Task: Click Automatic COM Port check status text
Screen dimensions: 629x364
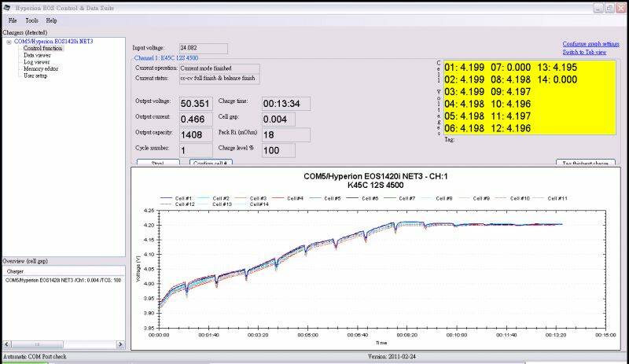Action: point(35,356)
